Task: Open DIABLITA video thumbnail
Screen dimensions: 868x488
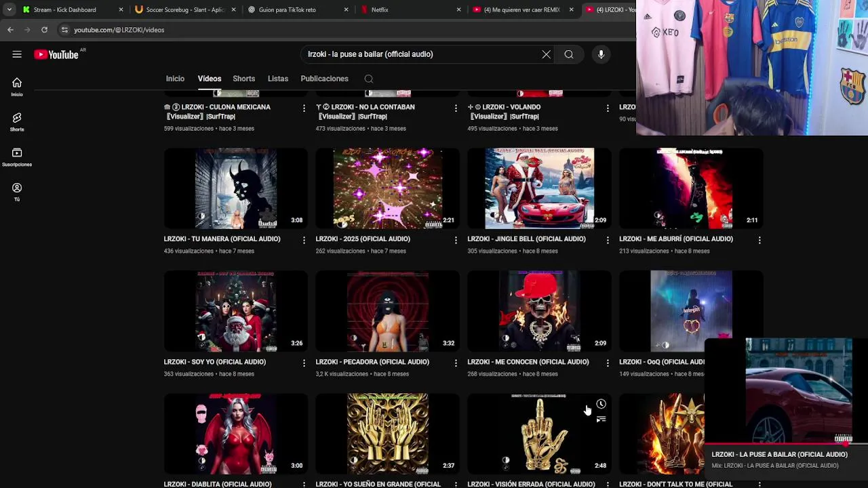Action: (x=236, y=434)
